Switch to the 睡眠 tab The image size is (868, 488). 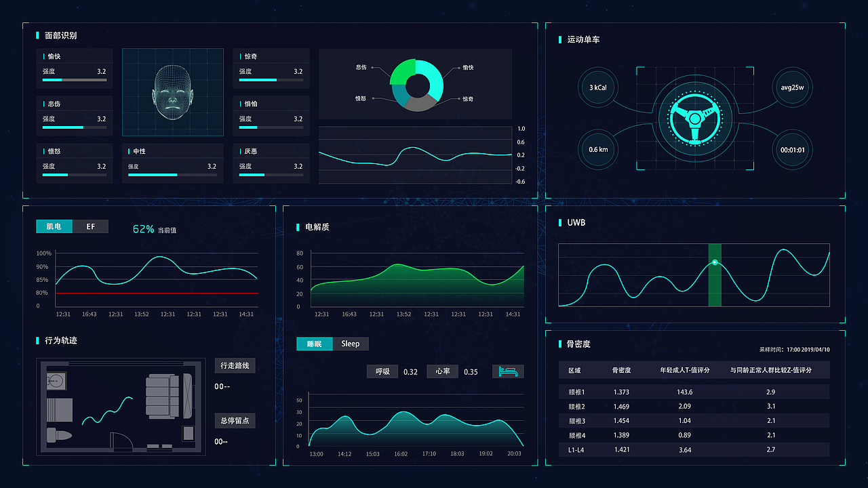click(315, 344)
